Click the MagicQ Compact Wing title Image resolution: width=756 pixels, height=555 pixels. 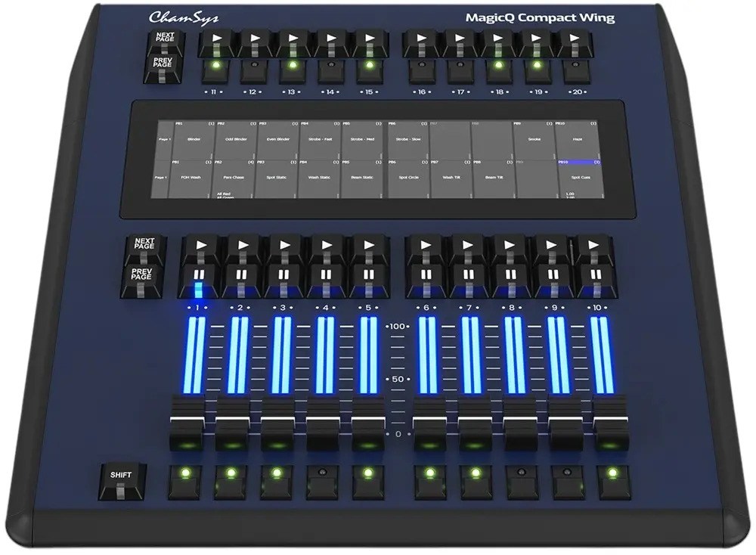[540, 18]
